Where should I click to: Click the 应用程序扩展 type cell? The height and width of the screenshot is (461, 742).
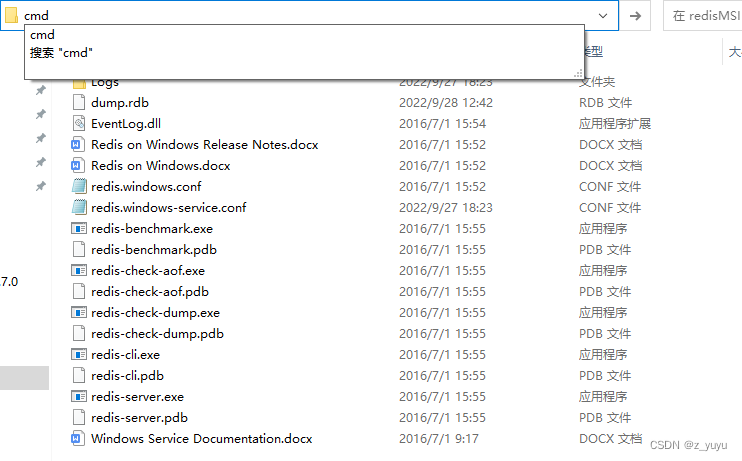point(615,124)
